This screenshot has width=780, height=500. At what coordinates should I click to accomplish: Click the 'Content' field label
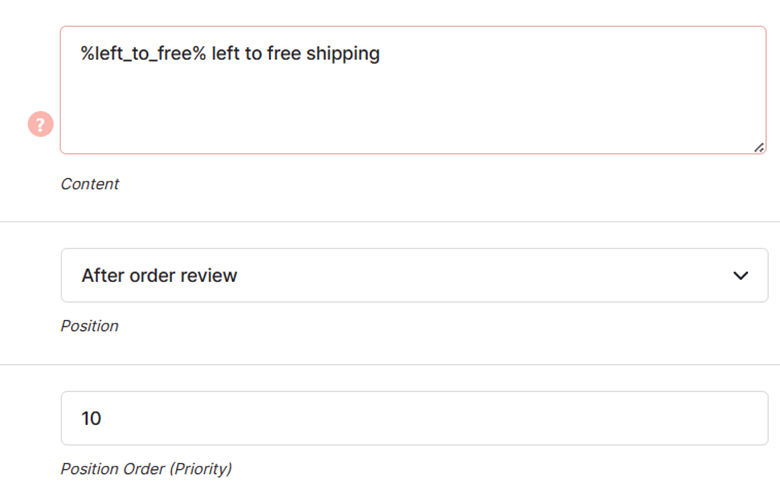pyautogui.click(x=90, y=184)
